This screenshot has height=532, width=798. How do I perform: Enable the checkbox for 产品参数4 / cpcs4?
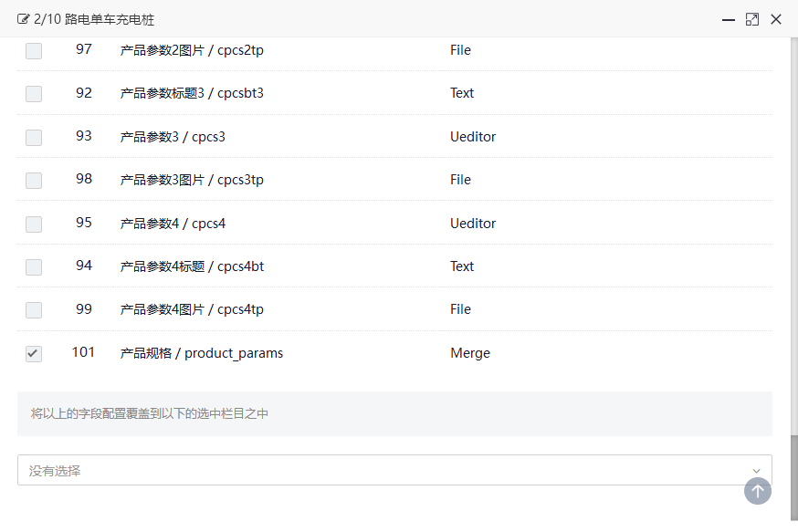click(34, 224)
